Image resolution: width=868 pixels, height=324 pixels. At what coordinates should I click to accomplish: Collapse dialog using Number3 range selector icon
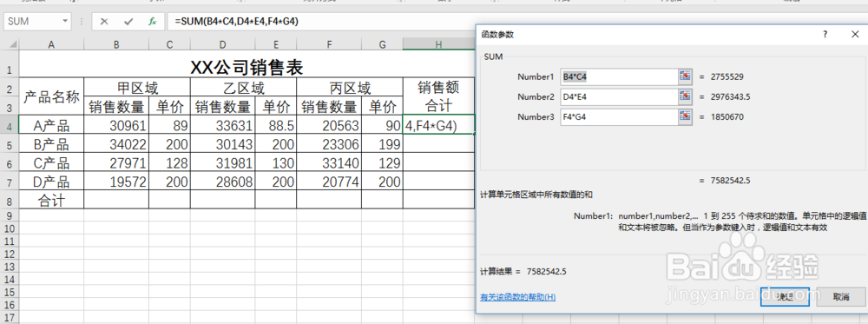tap(686, 117)
